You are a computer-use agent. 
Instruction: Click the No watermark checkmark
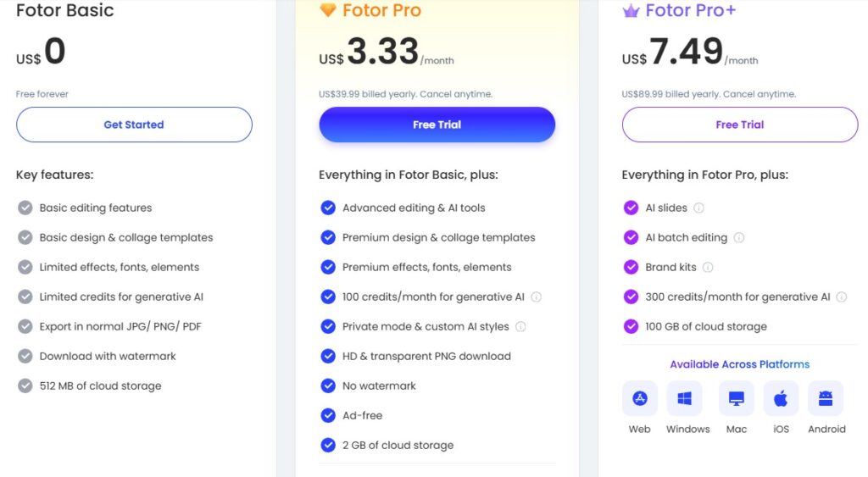click(328, 386)
